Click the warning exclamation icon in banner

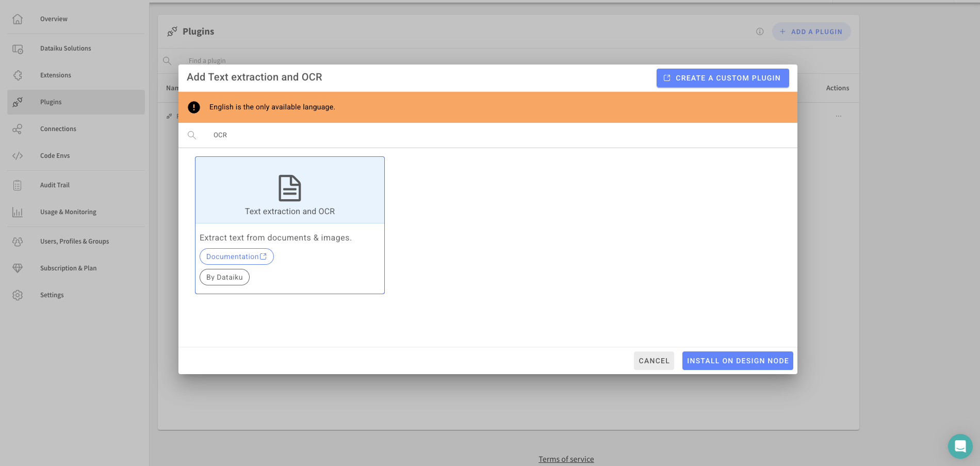click(x=194, y=107)
